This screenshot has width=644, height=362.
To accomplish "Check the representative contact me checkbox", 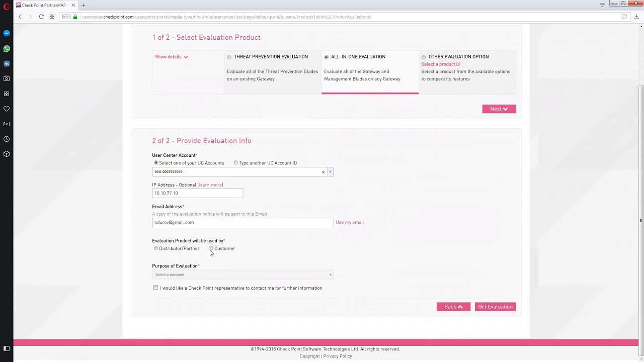I will pyautogui.click(x=155, y=288).
